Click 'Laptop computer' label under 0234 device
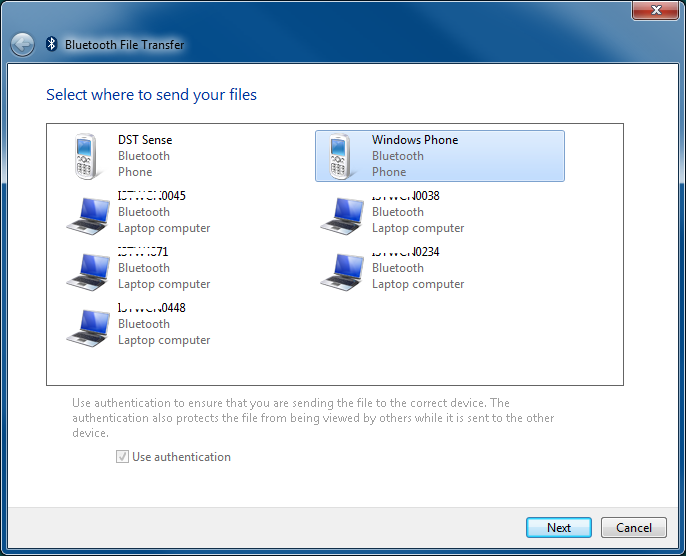 pos(418,284)
